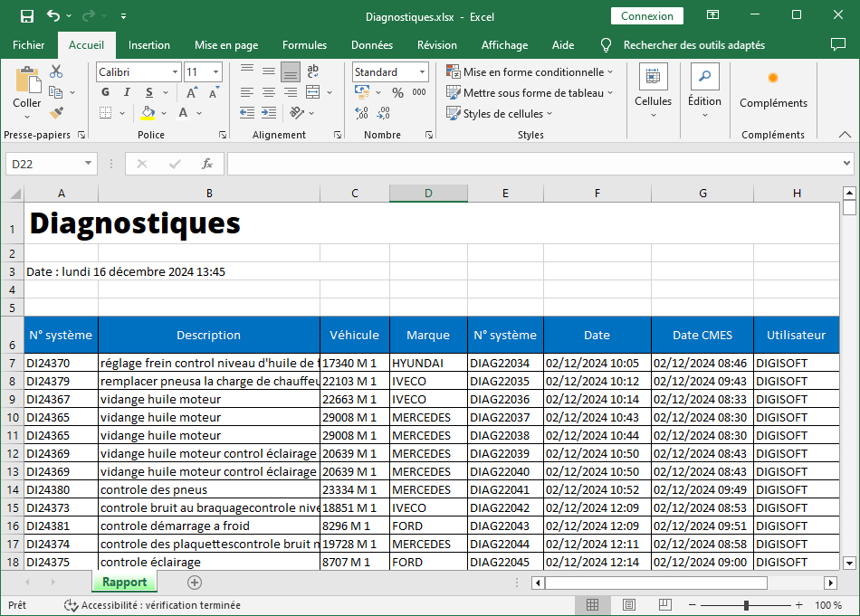Image resolution: width=860 pixels, height=616 pixels.
Task: Click the Cut scissors icon
Action: click(56, 71)
